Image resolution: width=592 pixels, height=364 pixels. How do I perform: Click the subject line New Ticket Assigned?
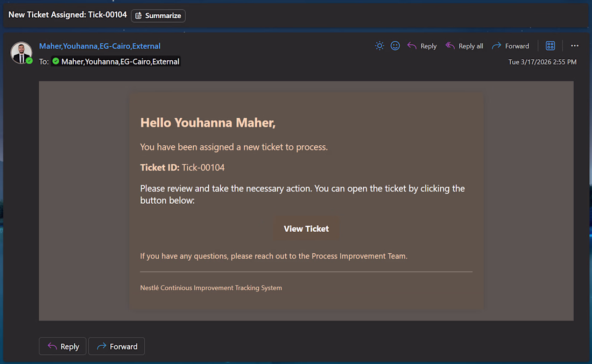[x=67, y=15]
